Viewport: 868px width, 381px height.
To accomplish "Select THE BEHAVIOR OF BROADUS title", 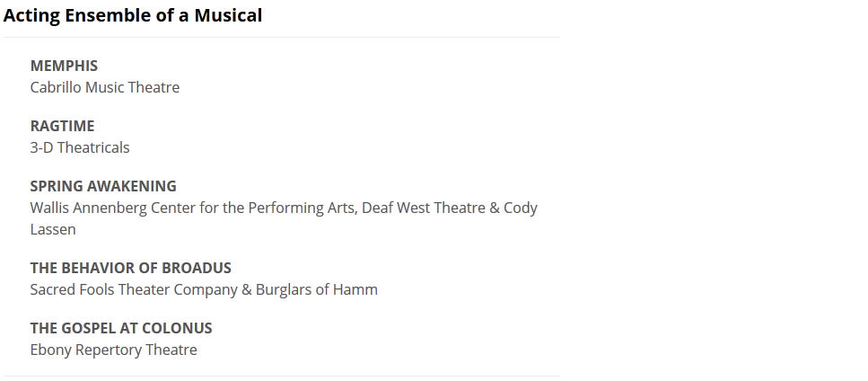I will (x=130, y=268).
